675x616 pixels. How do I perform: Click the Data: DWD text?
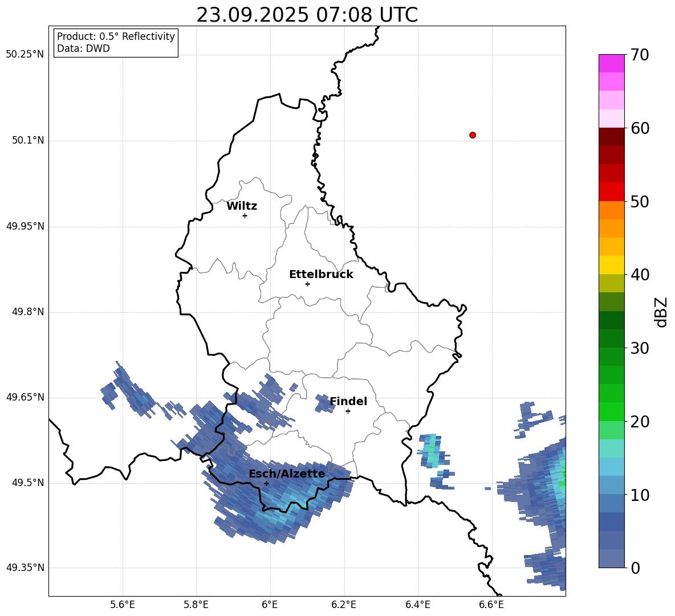(83, 48)
